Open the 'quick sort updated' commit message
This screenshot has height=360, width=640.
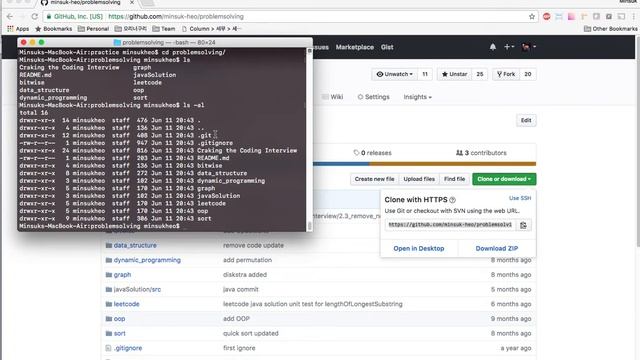coord(251,333)
